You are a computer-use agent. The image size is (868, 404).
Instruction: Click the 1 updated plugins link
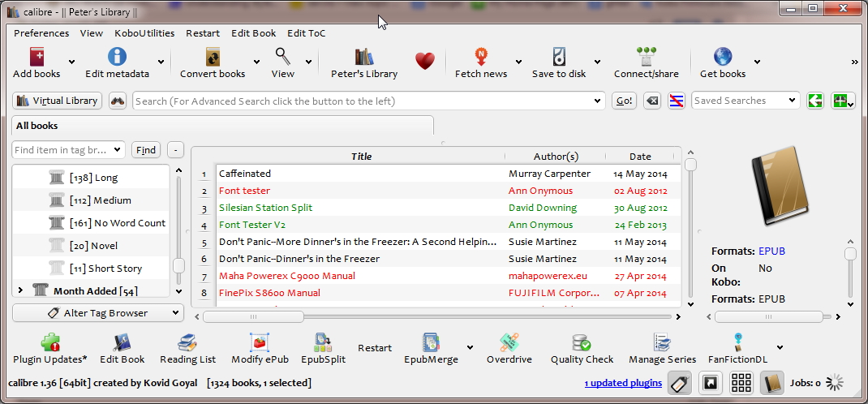click(x=623, y=382)
